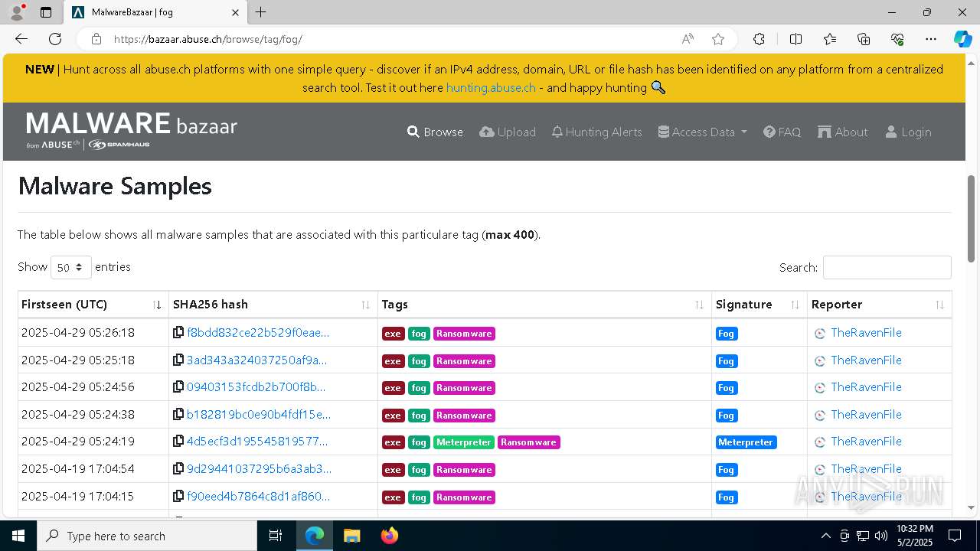
Task: Open Collections panel
Action: (864, 39)
